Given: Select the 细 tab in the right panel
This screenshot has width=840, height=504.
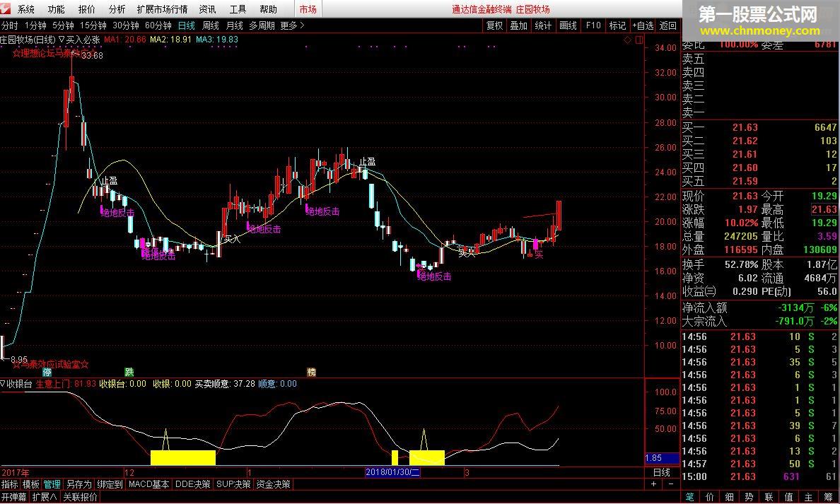Looking at the screenshot, I should pyautogui.click(x=729, y=498).
